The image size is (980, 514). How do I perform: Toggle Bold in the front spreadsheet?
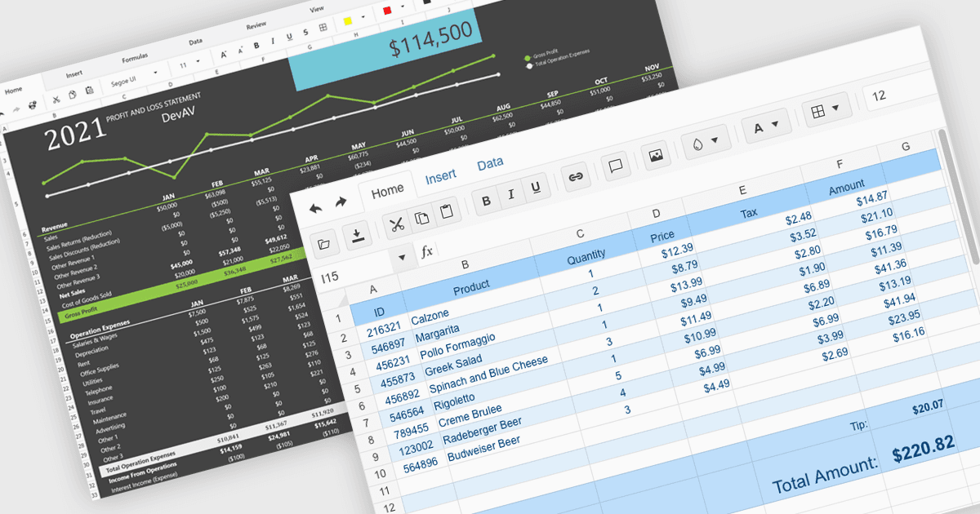pos(488,202)
